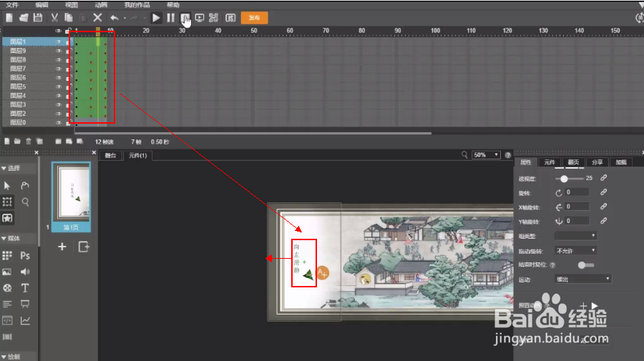
Task: Open the 文件 menu
Action: point(12,5)
